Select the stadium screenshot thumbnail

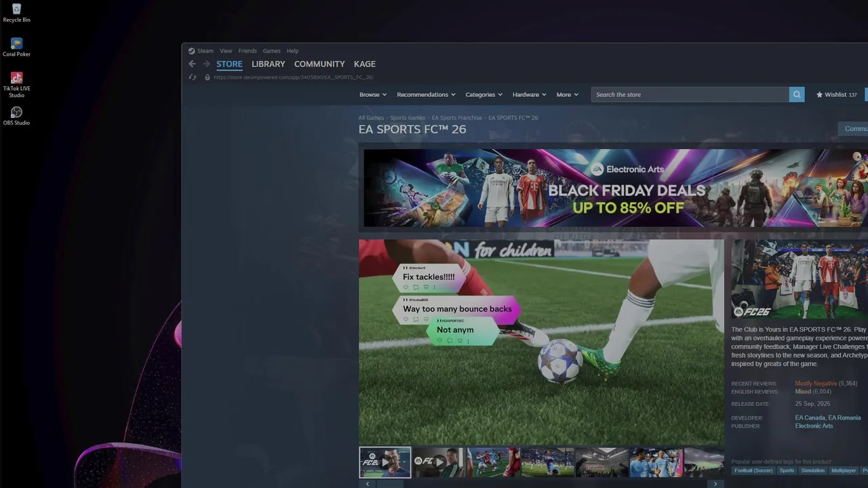[x=601, y=462]
